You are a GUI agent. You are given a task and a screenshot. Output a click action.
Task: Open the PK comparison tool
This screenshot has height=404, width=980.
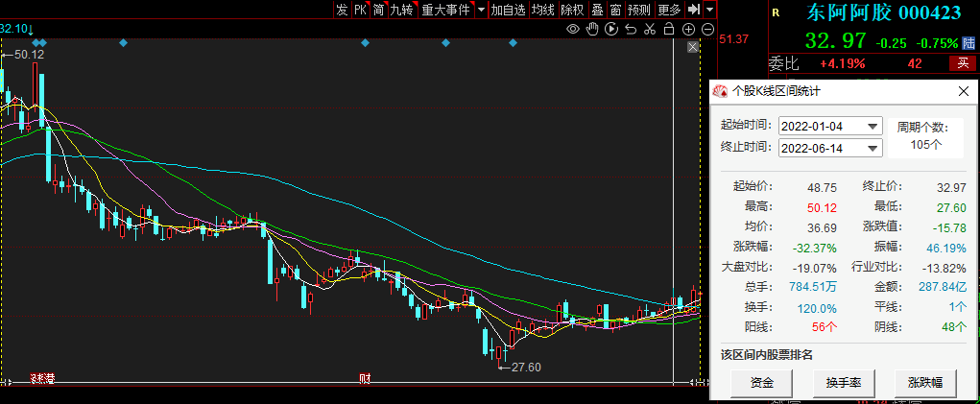[360, 10]
